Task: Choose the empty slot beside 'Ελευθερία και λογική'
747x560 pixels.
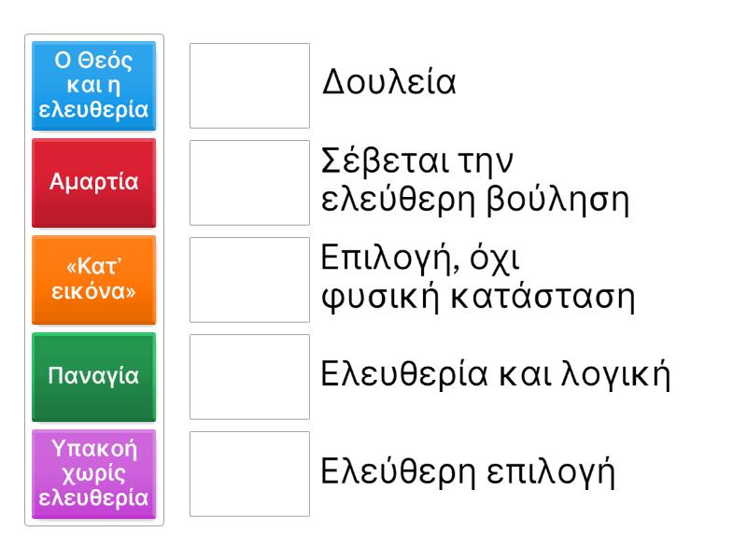Action: pos(250,377)
